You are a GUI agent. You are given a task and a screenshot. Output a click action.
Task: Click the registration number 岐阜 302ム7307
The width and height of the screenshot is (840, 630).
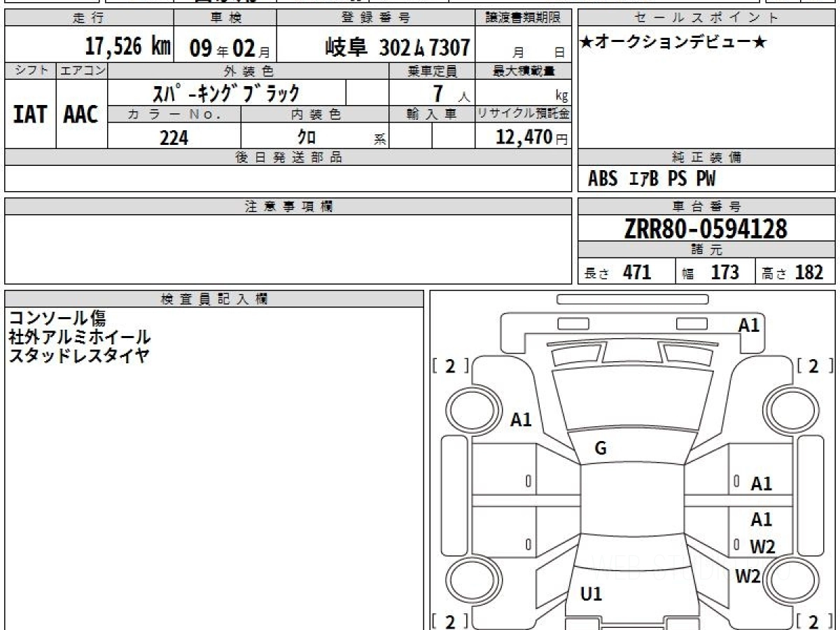click(x=397, y=48)
